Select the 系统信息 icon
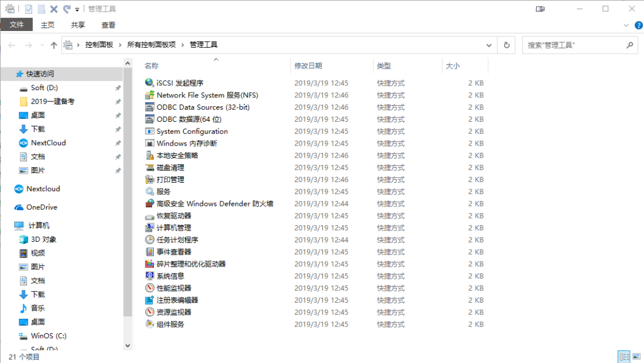This screenshot has width=644, height=363. tap(150, 276)
